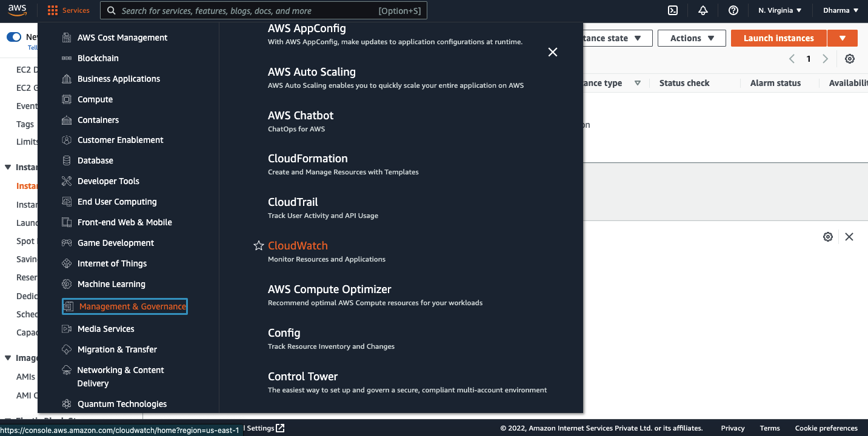Screen dimensions: 868x436
Task: Focus the services search field
Action: tap(264, 10)
